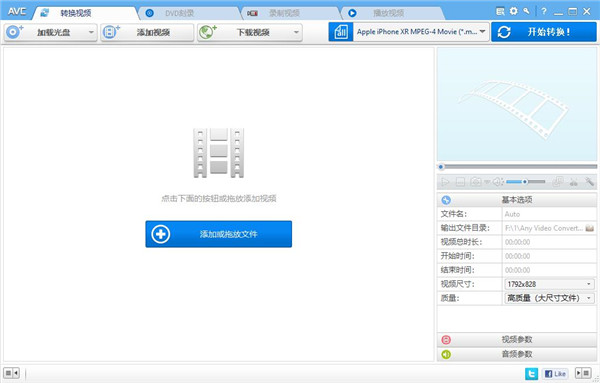Screen dimensions: 600x383
Task: Expand the 视频尺寸 1792x828 dropdown
Action: click(x=549, y=284)
